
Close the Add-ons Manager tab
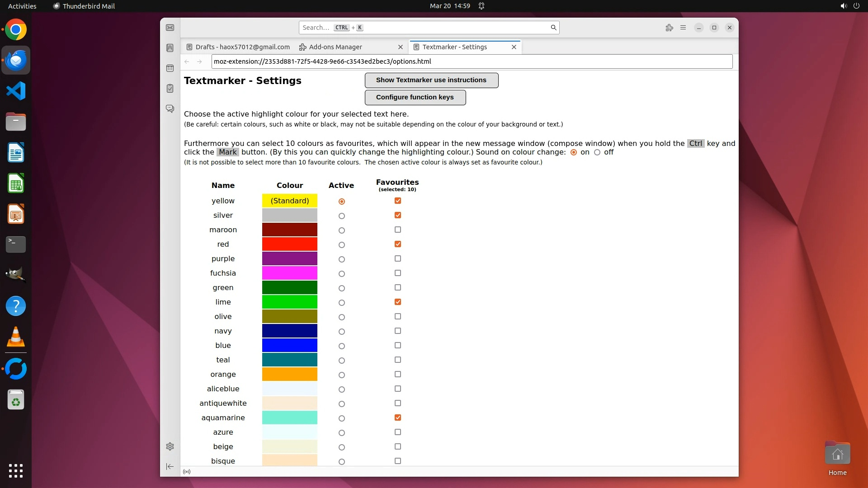point(400,47)
